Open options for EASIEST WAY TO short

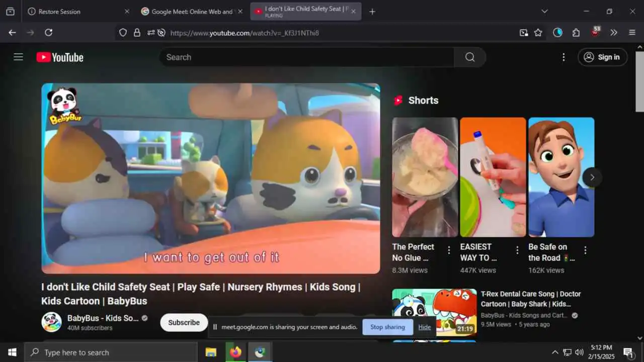(x=517, y=250)
